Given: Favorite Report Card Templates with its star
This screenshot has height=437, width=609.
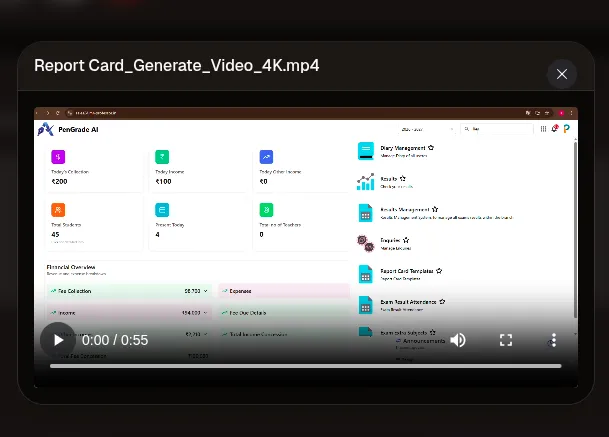Looking at the screenshot, I should click(x=439, y=271).
